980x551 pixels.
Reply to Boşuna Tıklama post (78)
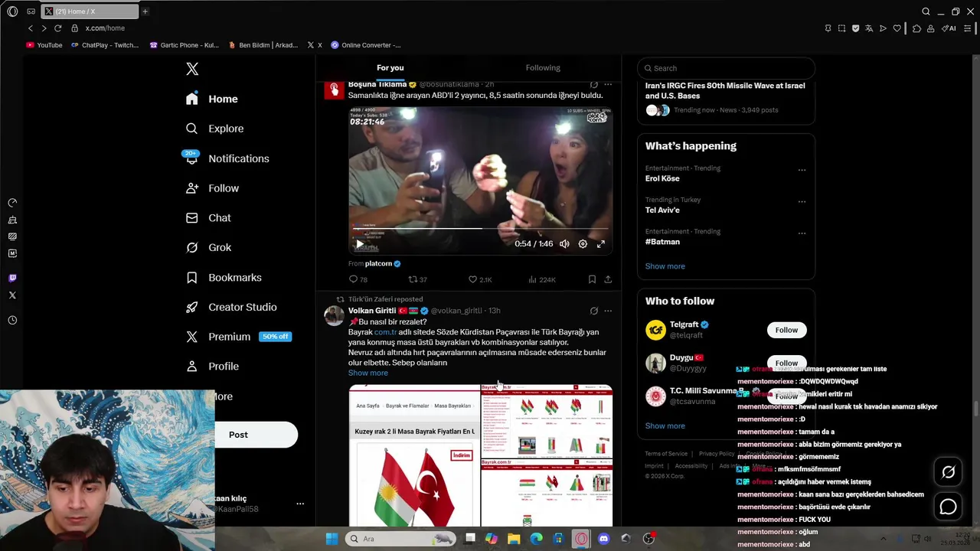358,280
